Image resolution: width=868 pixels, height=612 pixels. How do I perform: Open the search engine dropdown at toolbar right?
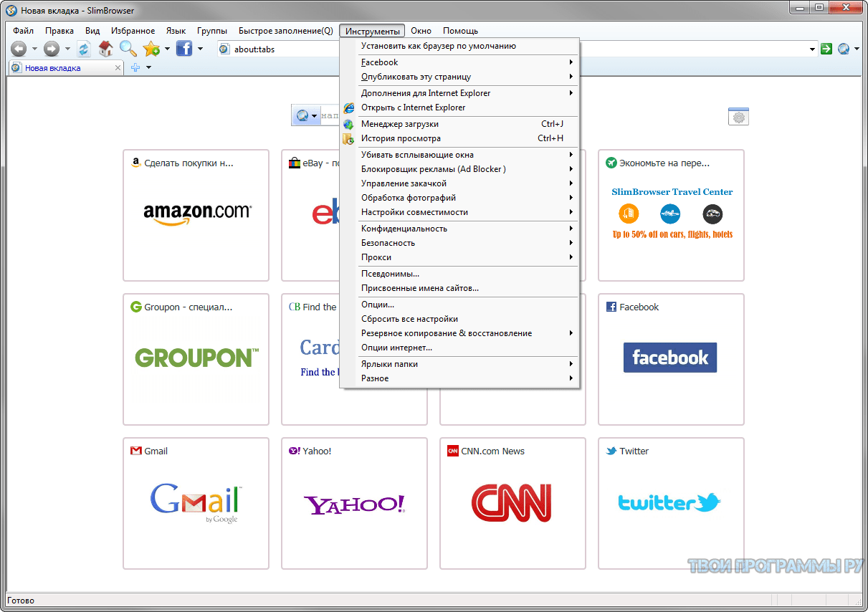(857, 49)
